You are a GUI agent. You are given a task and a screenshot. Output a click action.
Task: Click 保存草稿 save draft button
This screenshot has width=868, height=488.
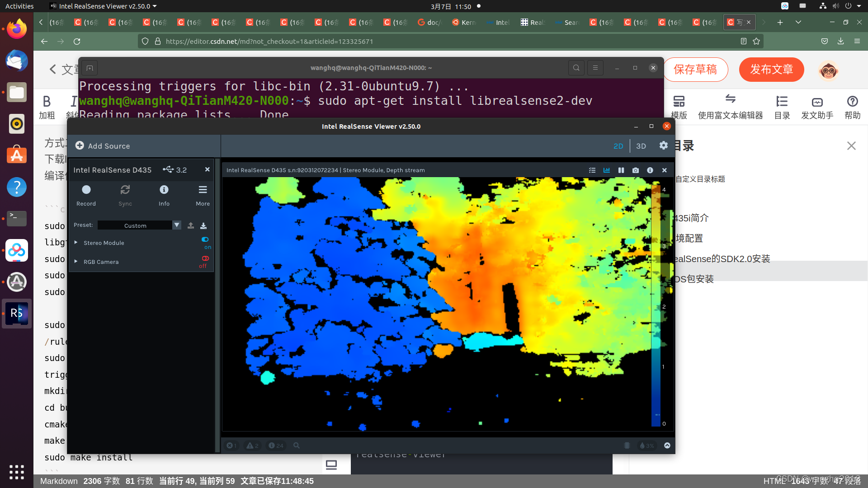click(x=695, y=70)
